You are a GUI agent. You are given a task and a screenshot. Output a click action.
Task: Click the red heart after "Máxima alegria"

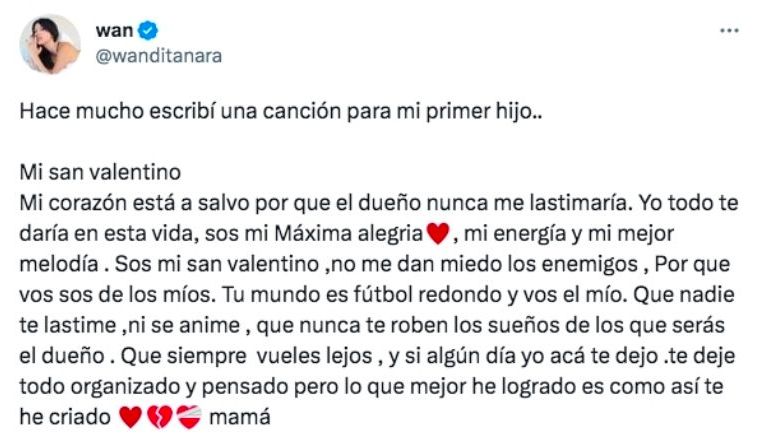point(434,236)
